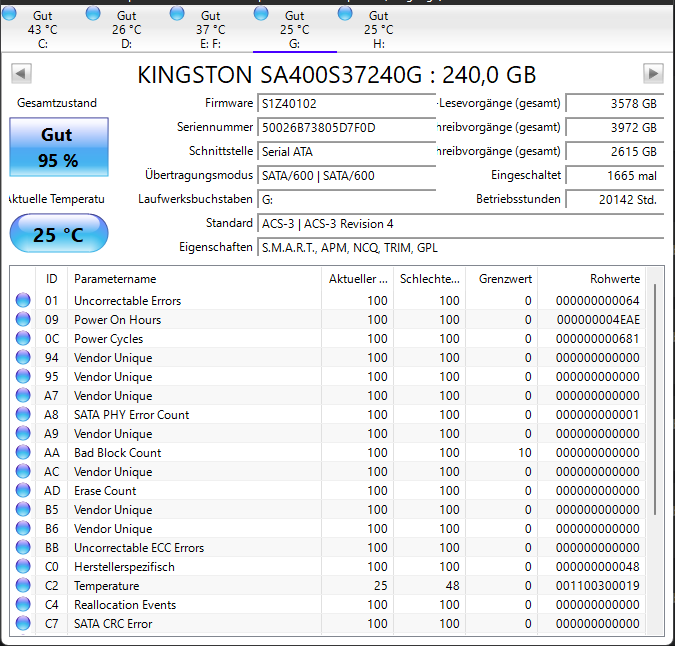The image size is (675, 646).
Task: Click the status orb of ID B6 row
Action: (23, 528)
